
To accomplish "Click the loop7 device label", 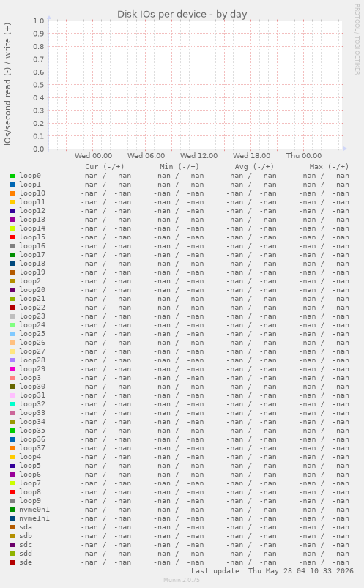I will click(x=30, y=483).
